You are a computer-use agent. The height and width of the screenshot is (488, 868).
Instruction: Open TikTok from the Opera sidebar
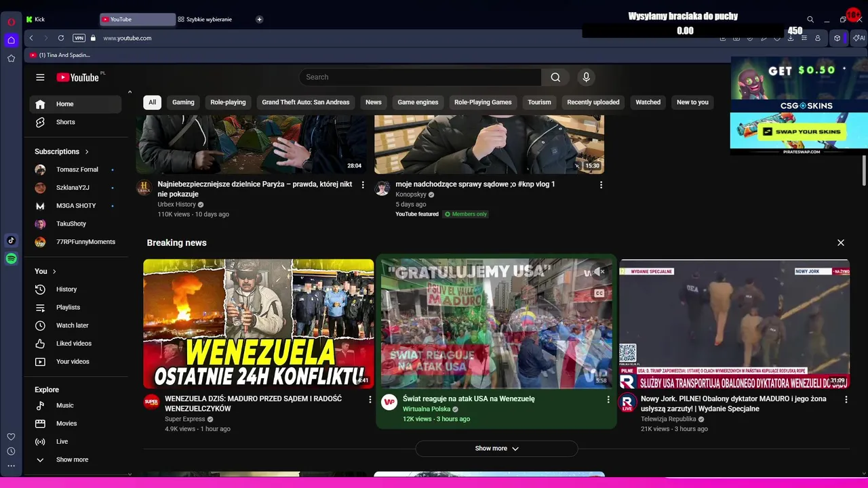click(12, 241)
